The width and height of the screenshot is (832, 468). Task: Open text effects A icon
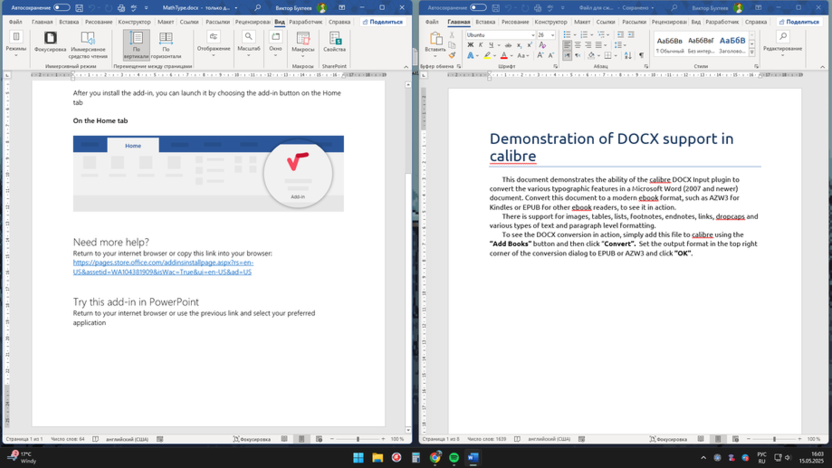470,55
